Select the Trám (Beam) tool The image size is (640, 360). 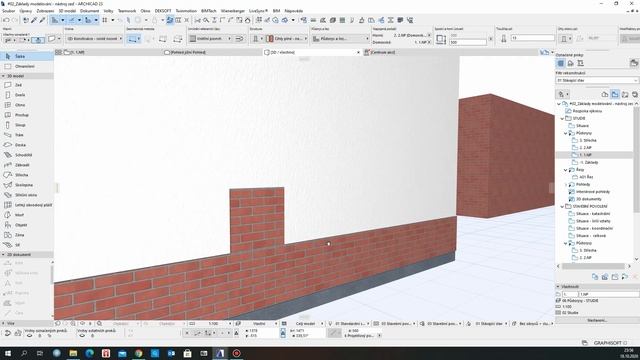pos(27,135)
